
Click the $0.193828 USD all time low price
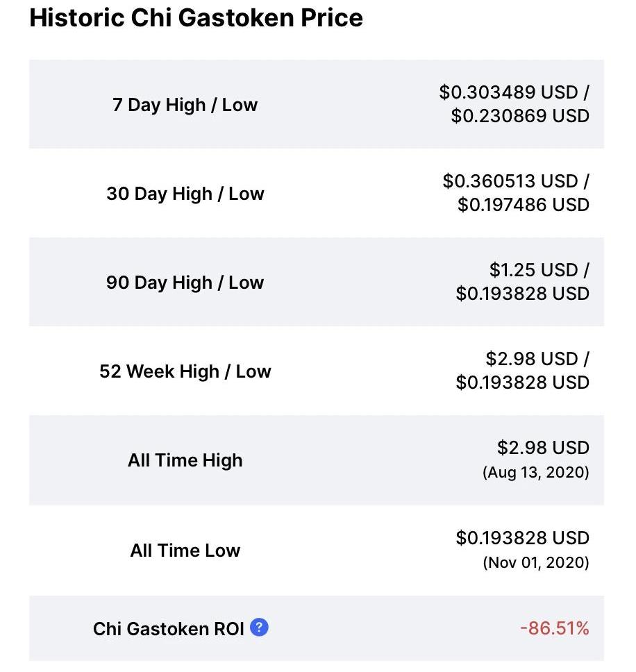523,538
